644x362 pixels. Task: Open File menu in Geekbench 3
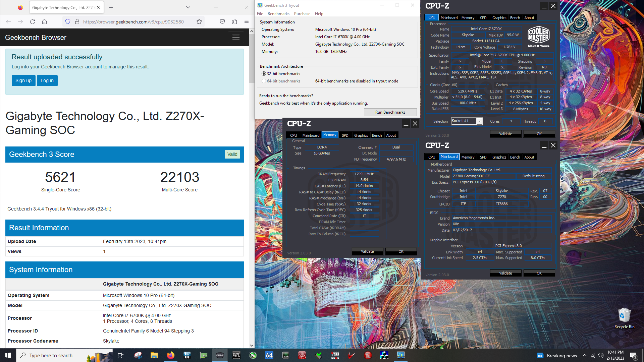point(260,14)
